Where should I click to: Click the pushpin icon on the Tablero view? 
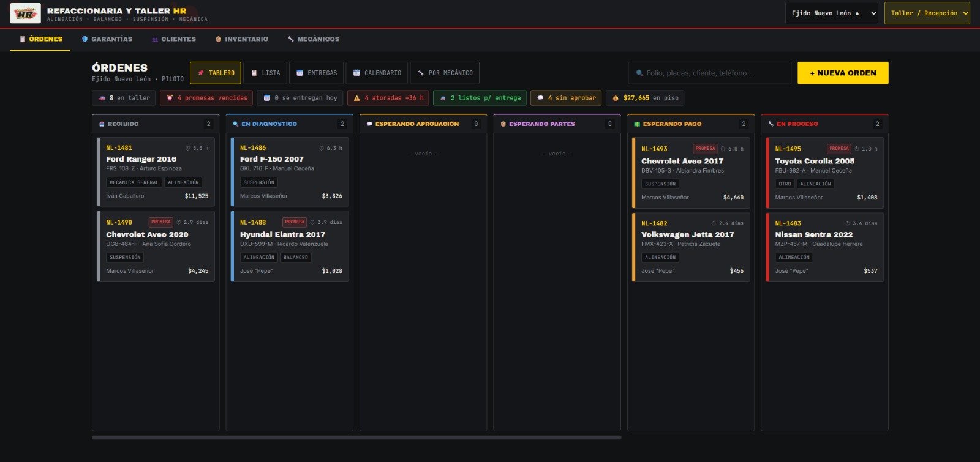pyautogui.click(x=200, y=73)
